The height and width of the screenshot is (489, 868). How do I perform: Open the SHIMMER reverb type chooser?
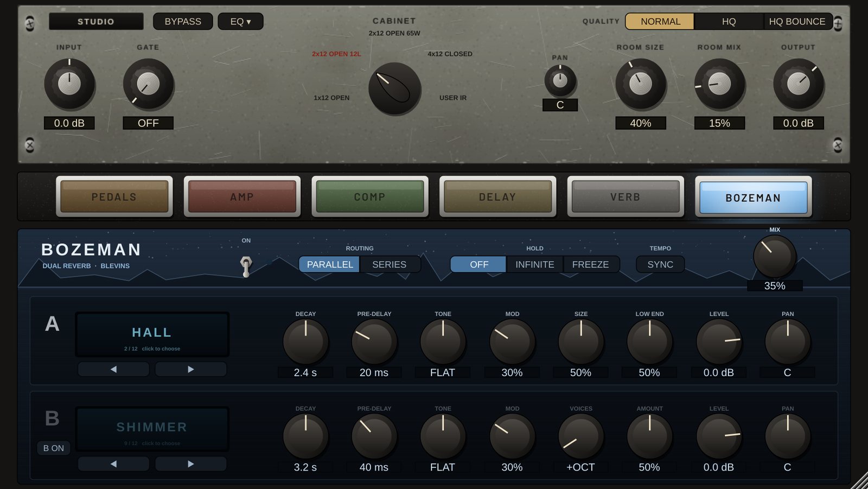point(152,429)
